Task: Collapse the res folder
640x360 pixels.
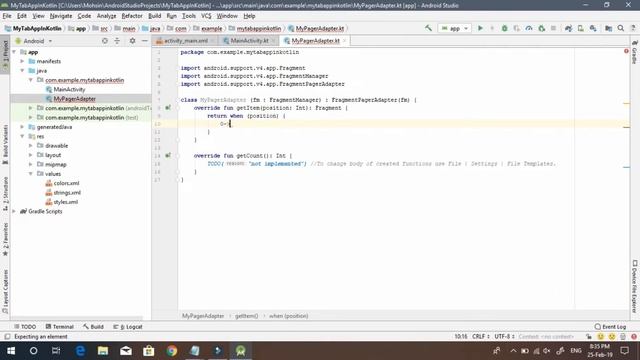Action: coord(22,136)
